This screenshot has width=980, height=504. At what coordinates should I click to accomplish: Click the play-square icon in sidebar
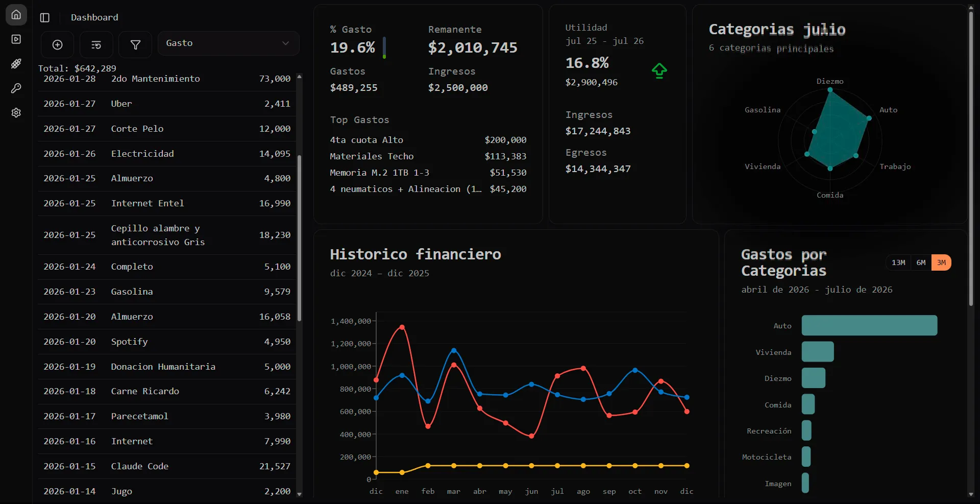click(16, 39)
